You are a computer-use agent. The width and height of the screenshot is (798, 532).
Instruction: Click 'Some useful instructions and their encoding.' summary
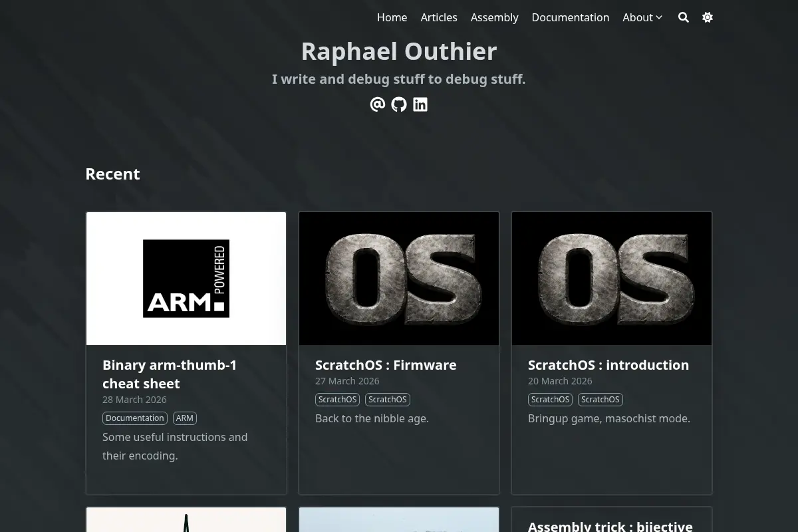tap(175, 446)
